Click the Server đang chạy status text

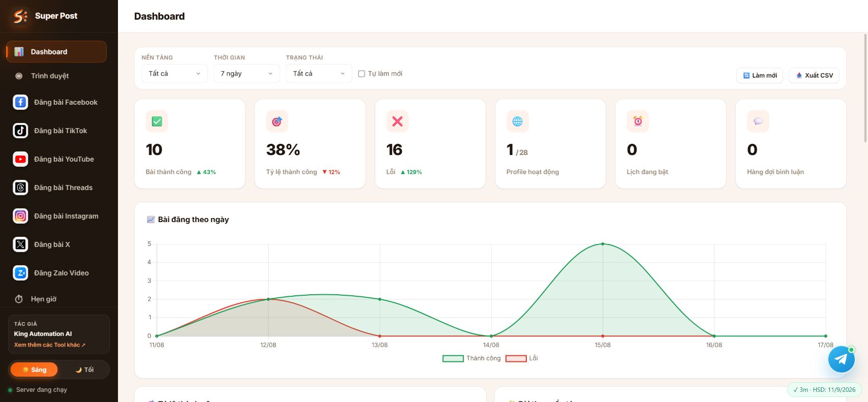coord(42,390)
